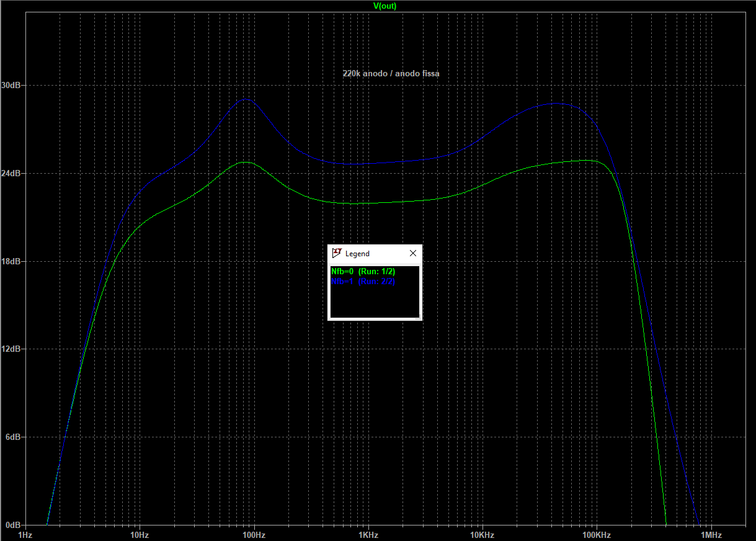Click the resize grip of Legend window
This screenshot has height=541, width=756.
418,317
